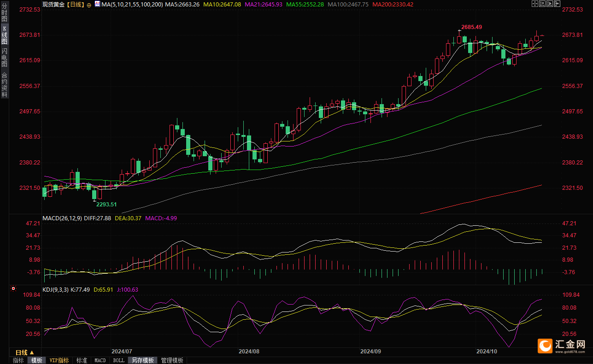Click the 2024/09 date marker
593x364 pixels.
click(x=370, y=351)
